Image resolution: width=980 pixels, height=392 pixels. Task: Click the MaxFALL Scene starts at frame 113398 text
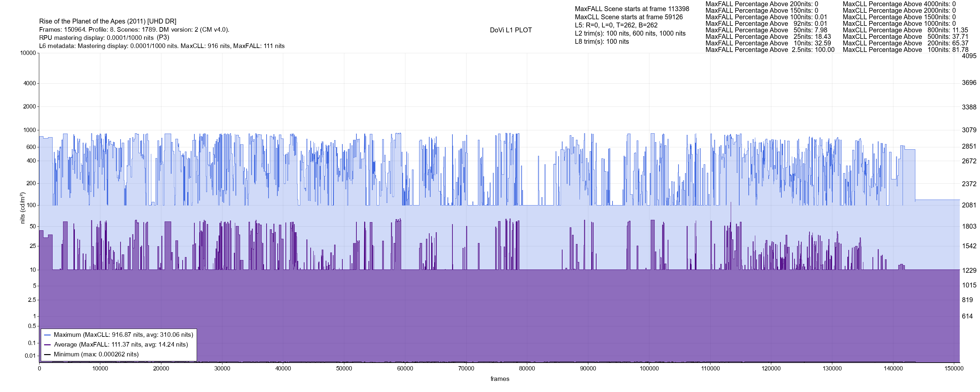[x=631, y=9]
